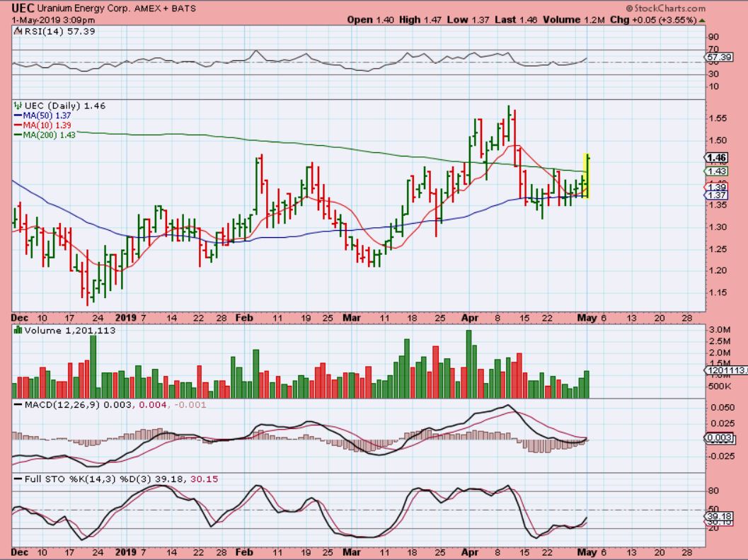Click the bold 1.46 last price tag
748x560 pixels.
[x=717, y=158]
